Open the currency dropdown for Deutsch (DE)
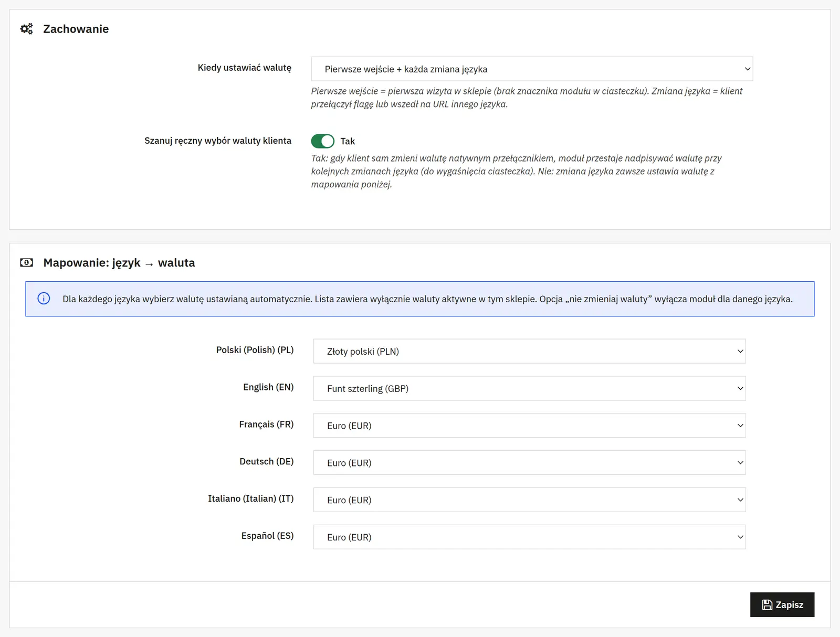Screen dimensions: 840x637 point(529,463)
